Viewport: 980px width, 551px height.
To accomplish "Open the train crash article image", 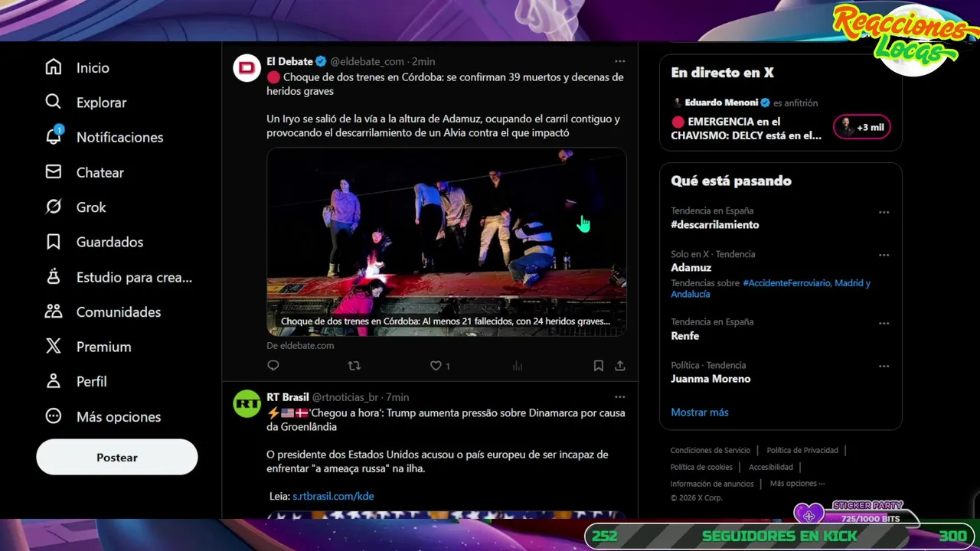I will [x=446, y=241].
